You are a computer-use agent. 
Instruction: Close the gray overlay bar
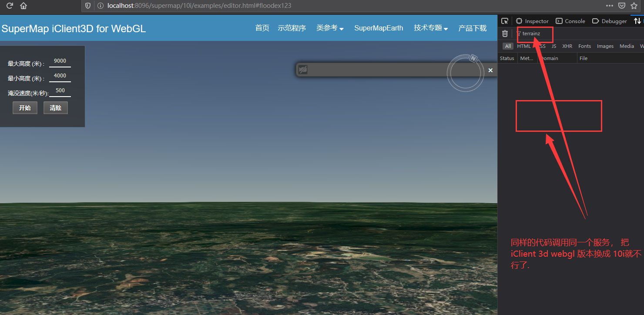pyautogui.click(x=490, y=70)
